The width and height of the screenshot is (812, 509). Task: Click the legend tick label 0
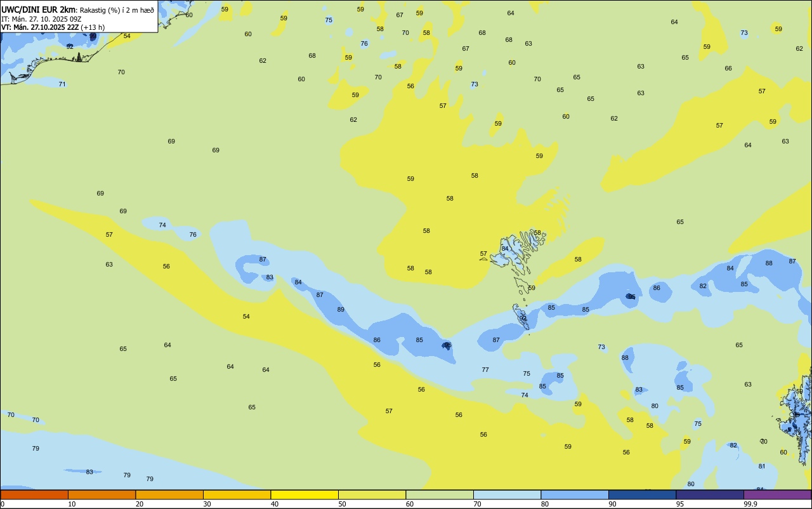(3, 504)
